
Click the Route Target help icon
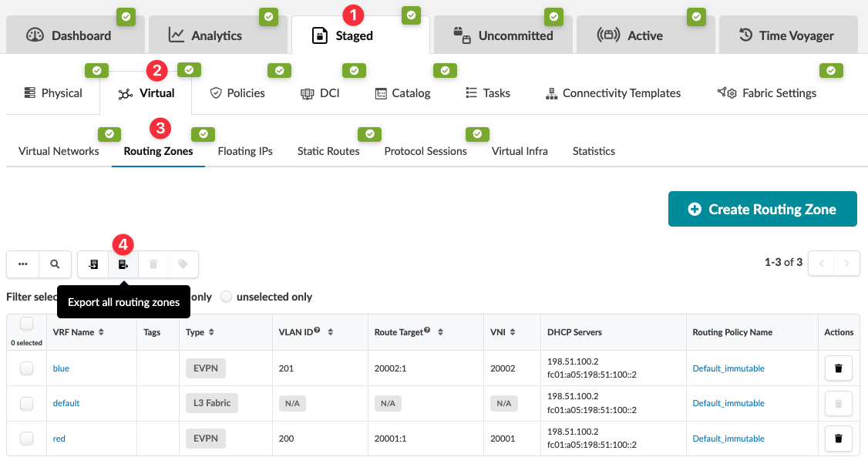[x=427, y=331]
